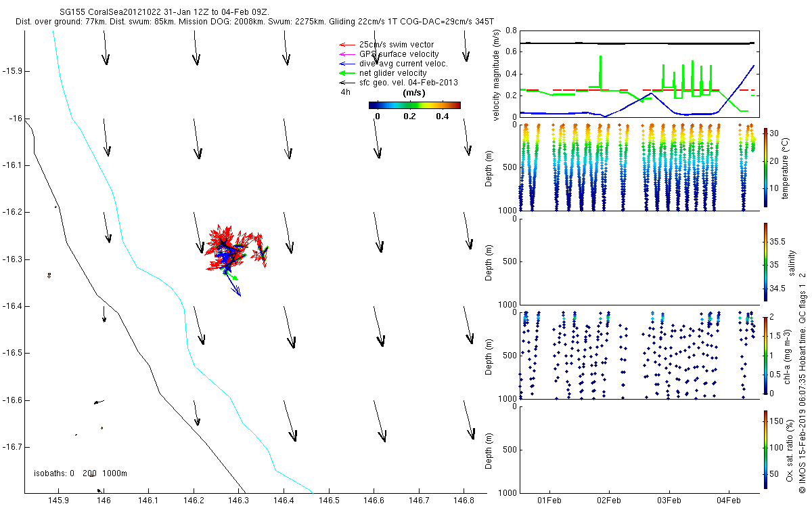The height and width of the screenshot is (508, 812).
Task: Click the '146.8' longitude tick label
Action: point(464,501)
